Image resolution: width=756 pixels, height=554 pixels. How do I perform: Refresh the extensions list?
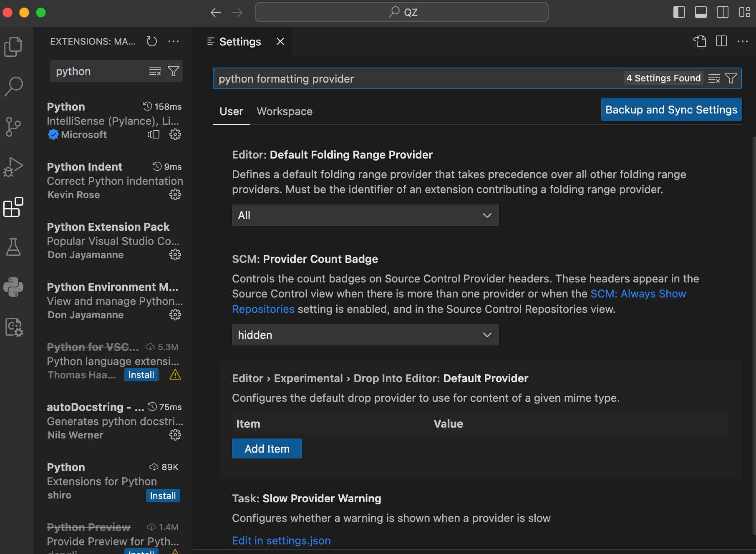(x=151, y=41)
